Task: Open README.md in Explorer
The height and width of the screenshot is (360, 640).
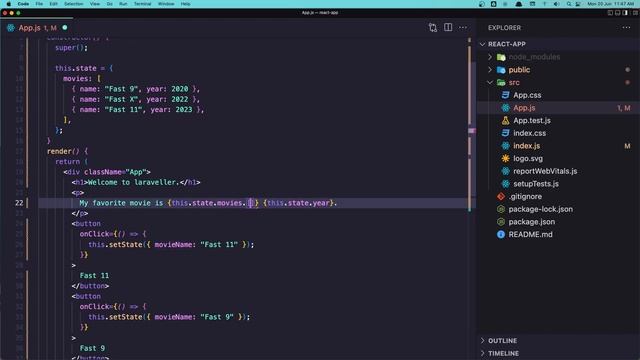Action: [530, 234]
